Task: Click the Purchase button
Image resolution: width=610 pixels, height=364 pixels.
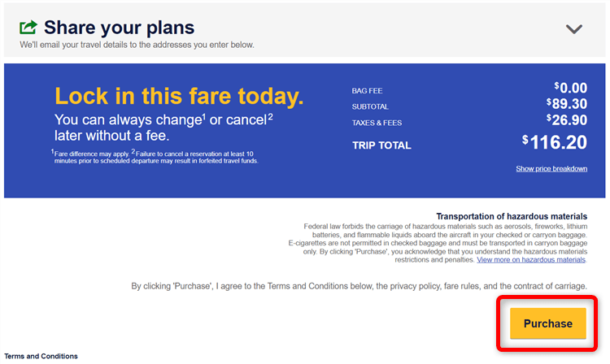Action: click(x=547, y=323)
